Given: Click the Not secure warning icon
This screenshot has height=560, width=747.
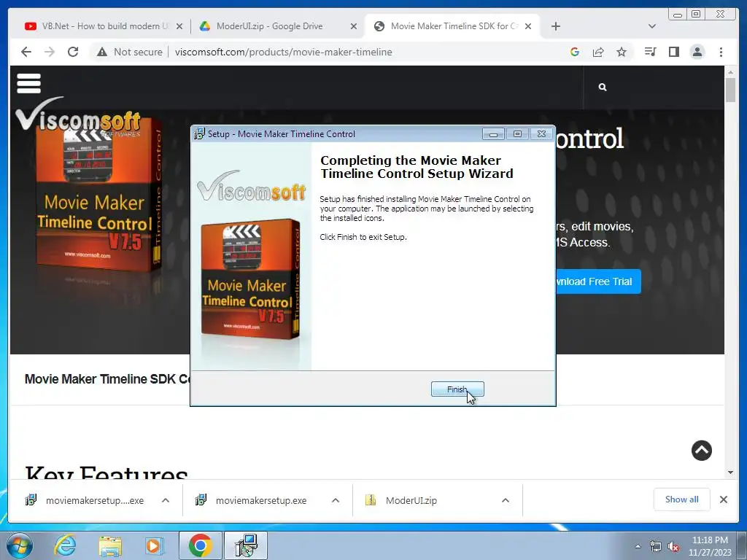Looking at the screenshot, I should (x=102, y=52).
